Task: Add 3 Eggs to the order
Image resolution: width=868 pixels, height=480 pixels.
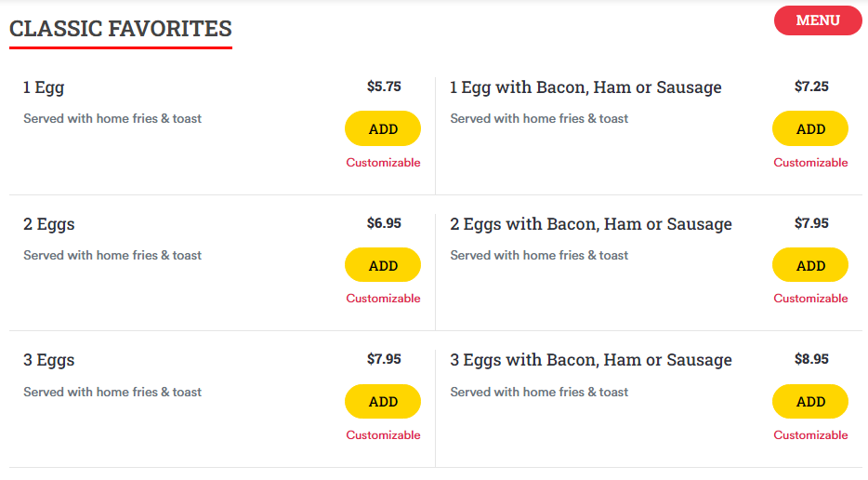Action: click(383, 402)
